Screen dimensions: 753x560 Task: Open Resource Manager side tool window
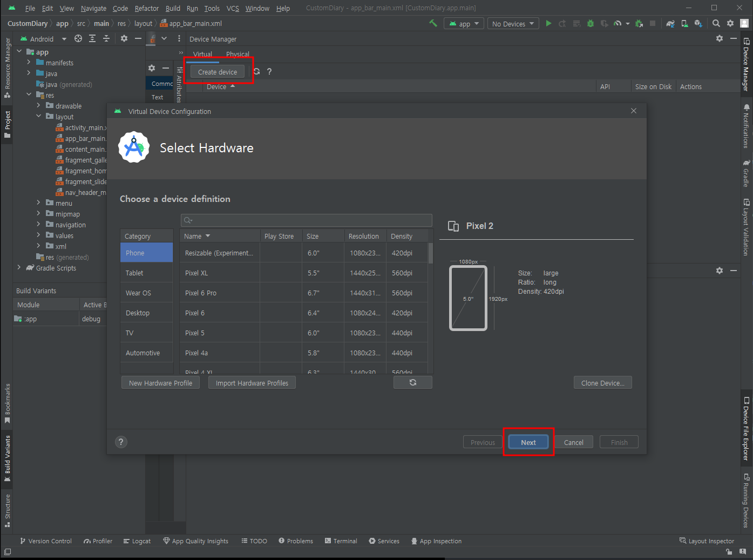tap(7, 69)
